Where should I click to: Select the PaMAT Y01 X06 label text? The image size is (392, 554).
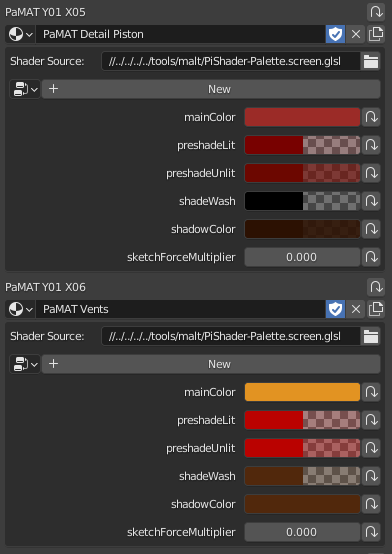(45, 287)
